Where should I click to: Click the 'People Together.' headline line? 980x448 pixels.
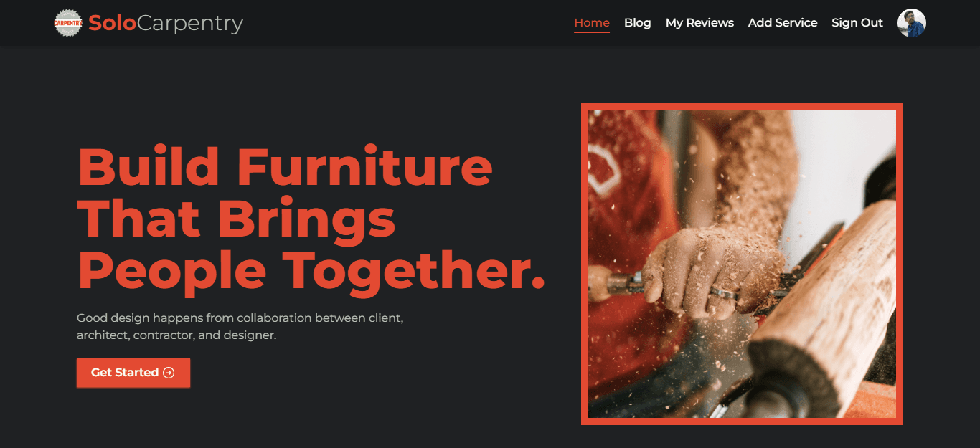point(311,271)
